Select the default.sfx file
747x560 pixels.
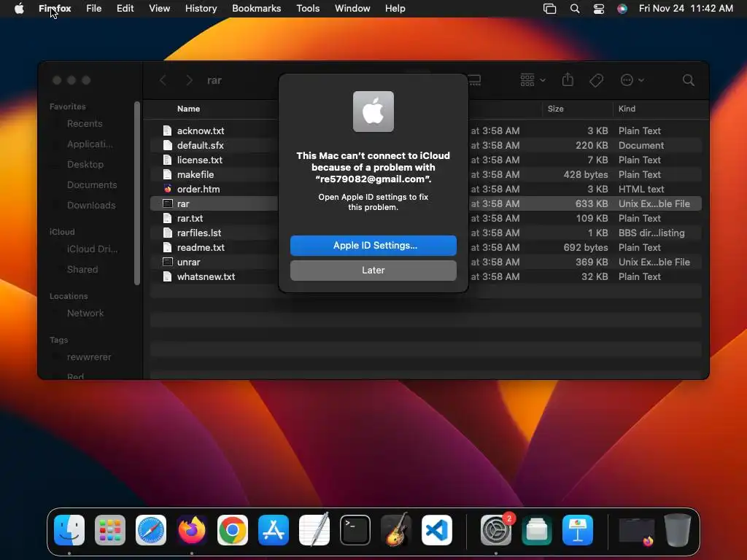200,145
